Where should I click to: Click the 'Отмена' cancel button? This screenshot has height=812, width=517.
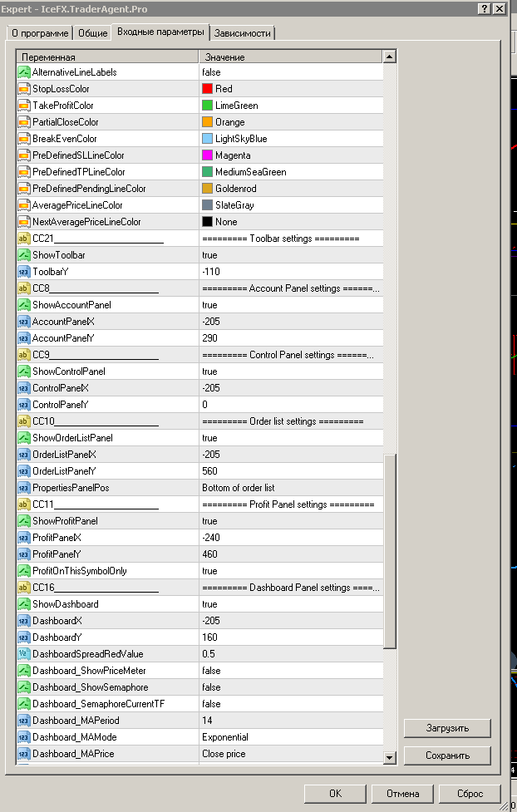pyautogui.click(x=402, y=794)
